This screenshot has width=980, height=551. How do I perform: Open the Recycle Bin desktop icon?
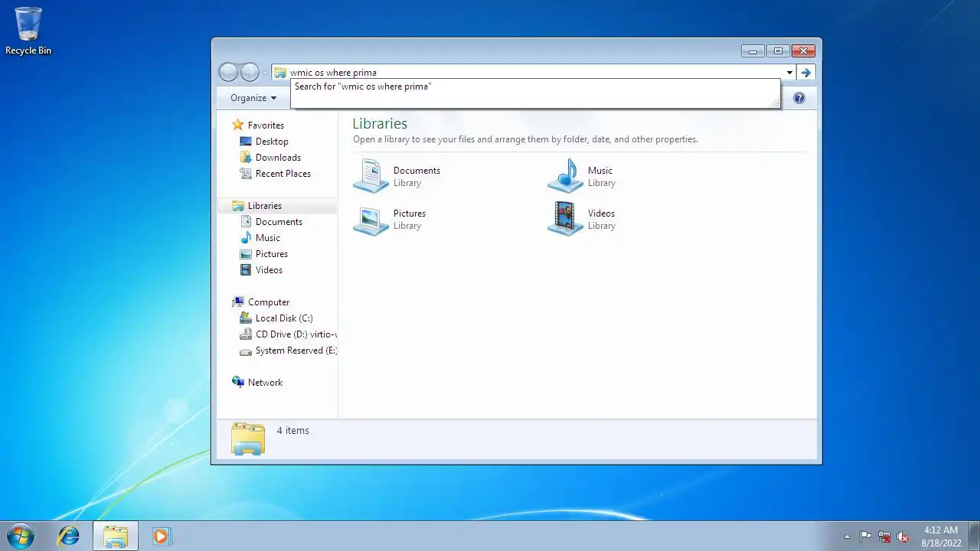pos(28,31)
